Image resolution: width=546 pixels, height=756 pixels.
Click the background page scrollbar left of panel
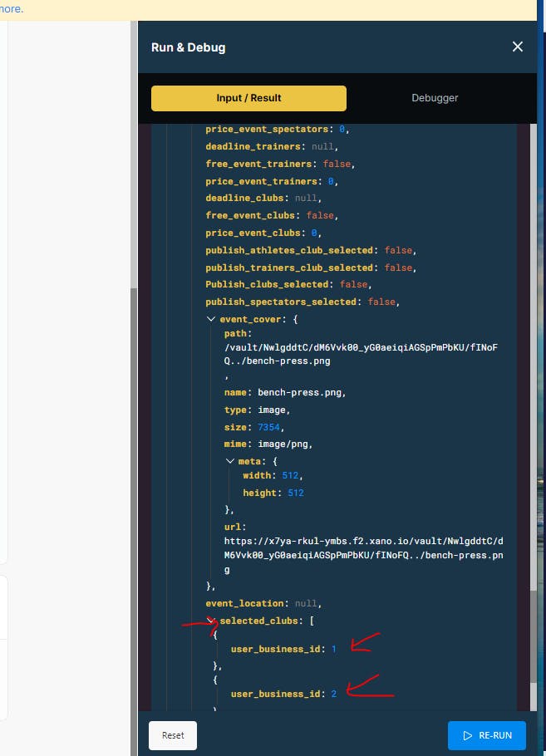[134, 521]
